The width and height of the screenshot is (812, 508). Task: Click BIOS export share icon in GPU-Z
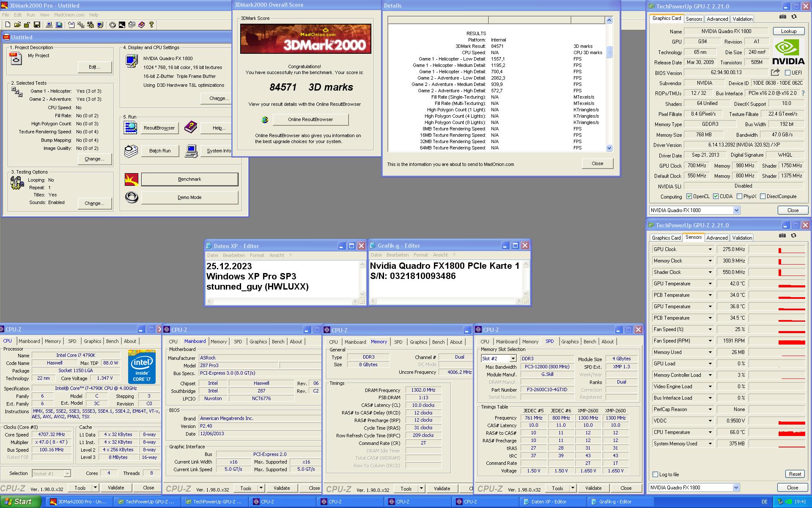pyautogui.click(x=775, y=72)
